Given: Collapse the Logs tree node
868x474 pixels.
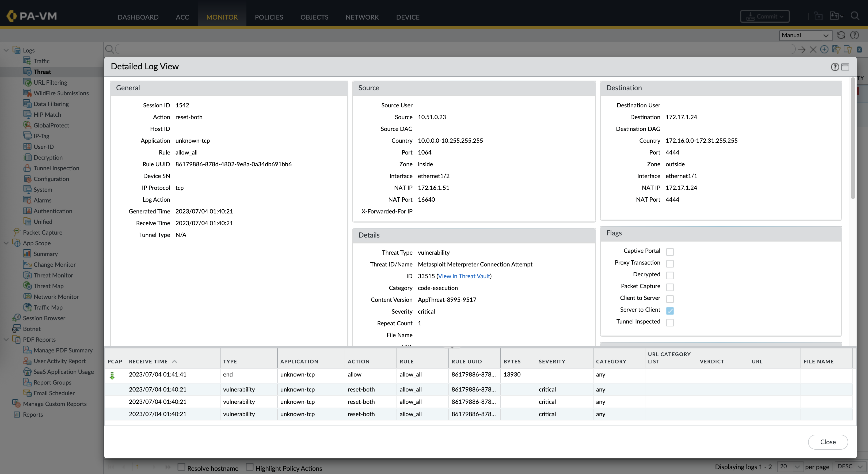Looking at the screenshot, I should tap(6, 50).
